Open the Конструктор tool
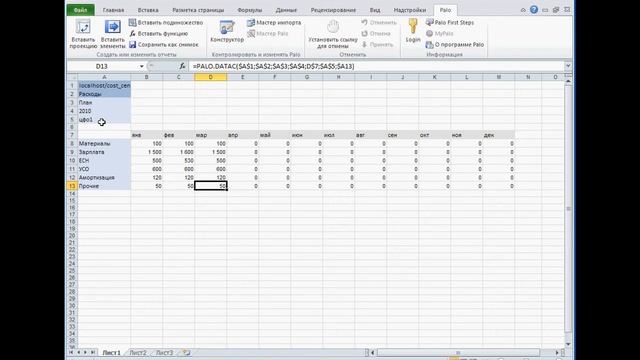 (x=227, y=31)
